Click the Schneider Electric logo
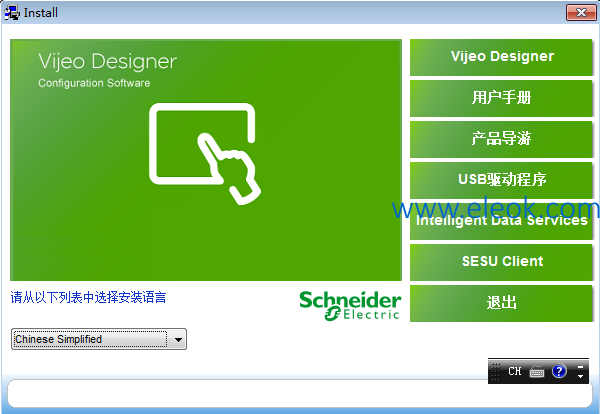Viewport: 600px width, 414px height. pyautogui.click(x=350, y=305)
